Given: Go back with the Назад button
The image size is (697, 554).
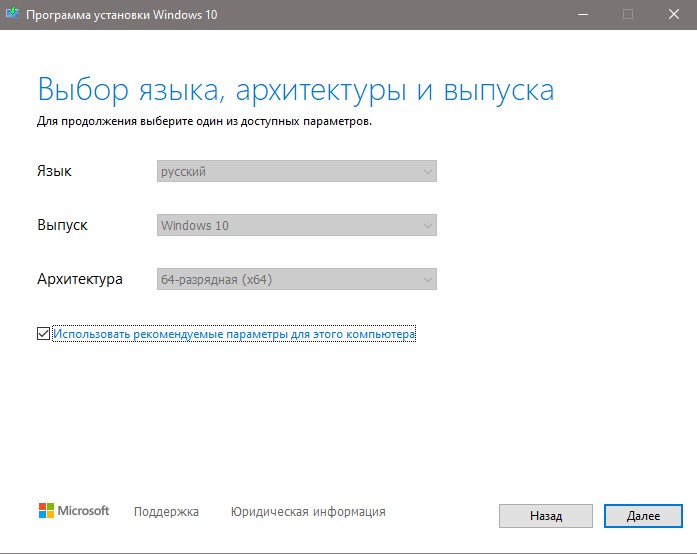Looking at the screenshot, I should tap(546, 516).
